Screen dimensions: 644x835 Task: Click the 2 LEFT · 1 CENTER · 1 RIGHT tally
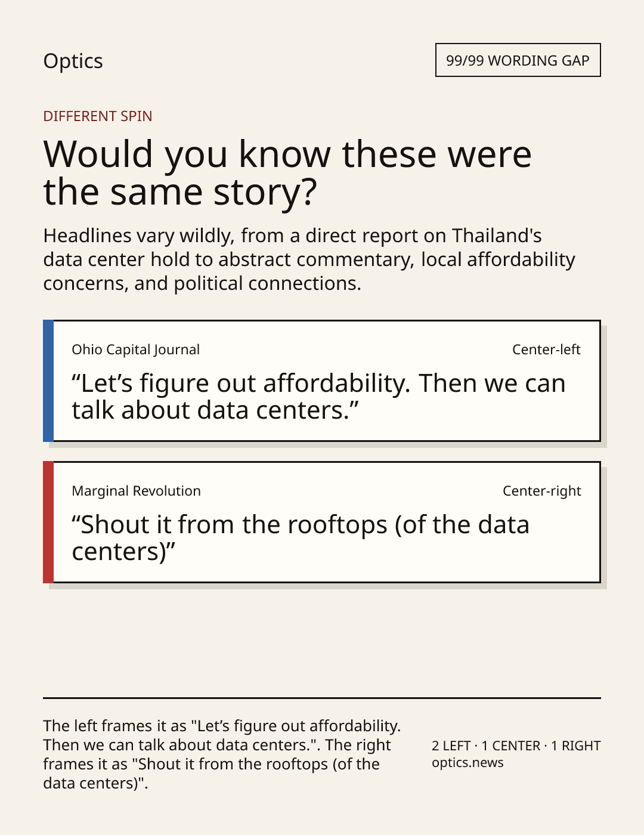[x=516, y=746]
